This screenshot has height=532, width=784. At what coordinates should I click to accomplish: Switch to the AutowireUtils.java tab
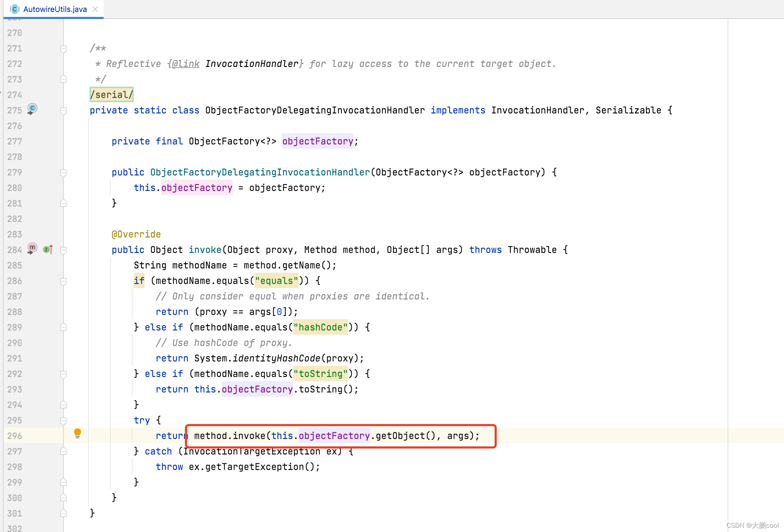coord(55,9)
